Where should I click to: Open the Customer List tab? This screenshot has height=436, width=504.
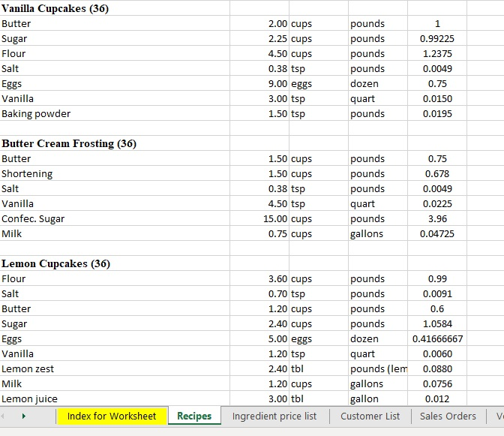(370, 416)
